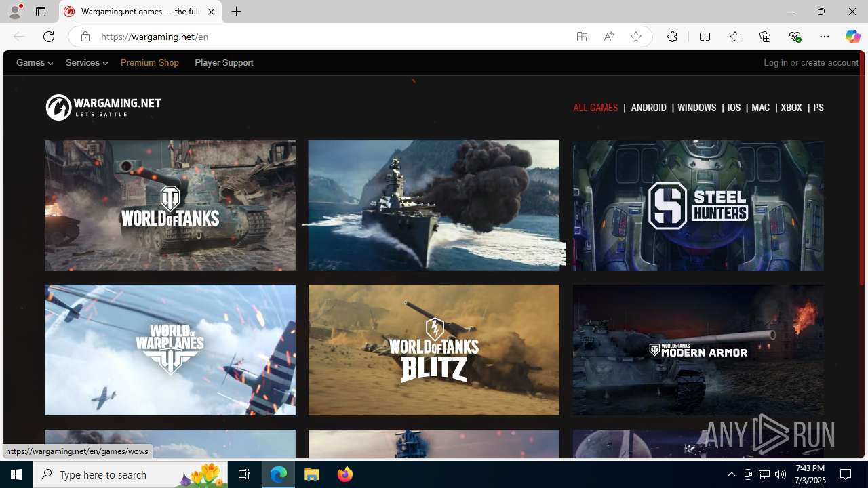This screenshot has height=488, width=868.
Task: Open World of Tanks Modern Armor tile
Action: (698, 350)
